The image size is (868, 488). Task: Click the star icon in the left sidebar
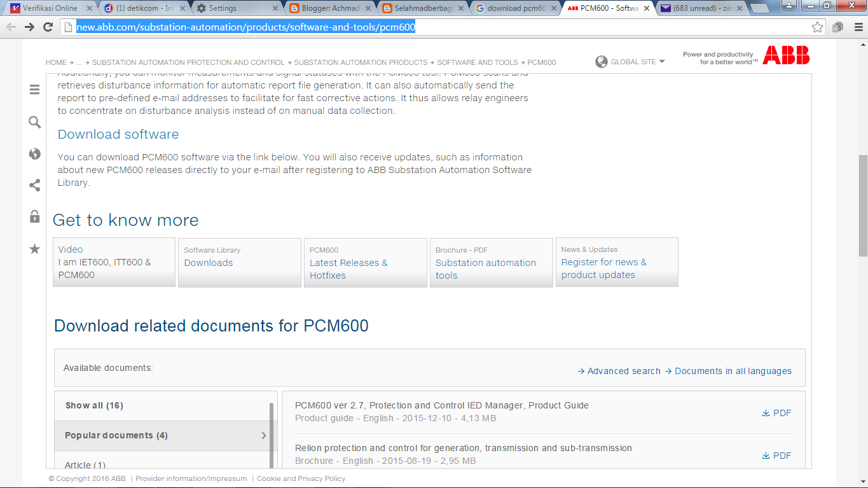tap(34, 249)
